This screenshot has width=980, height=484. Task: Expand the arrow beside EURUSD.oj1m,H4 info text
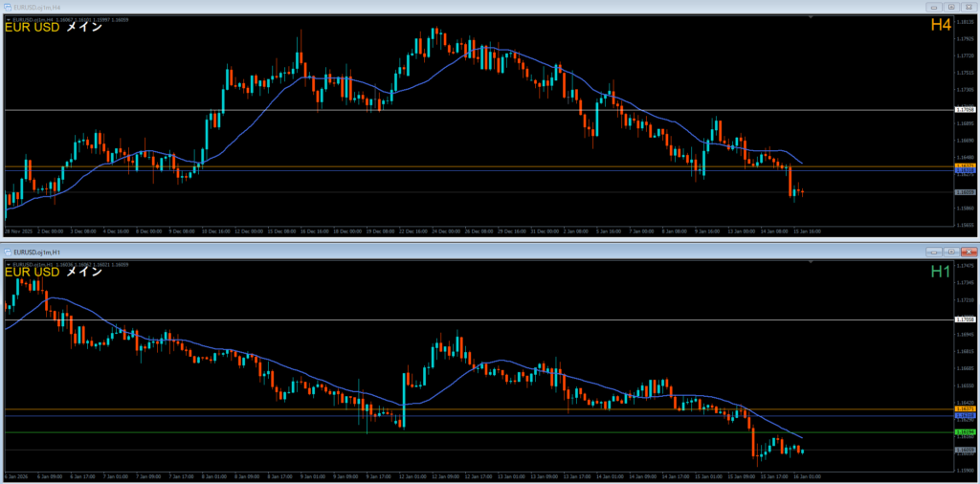pyautogui.click(x=9, y=19)
